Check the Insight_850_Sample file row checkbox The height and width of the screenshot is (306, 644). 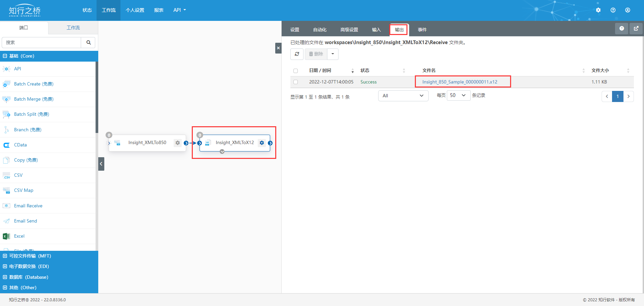click(295, 82)
